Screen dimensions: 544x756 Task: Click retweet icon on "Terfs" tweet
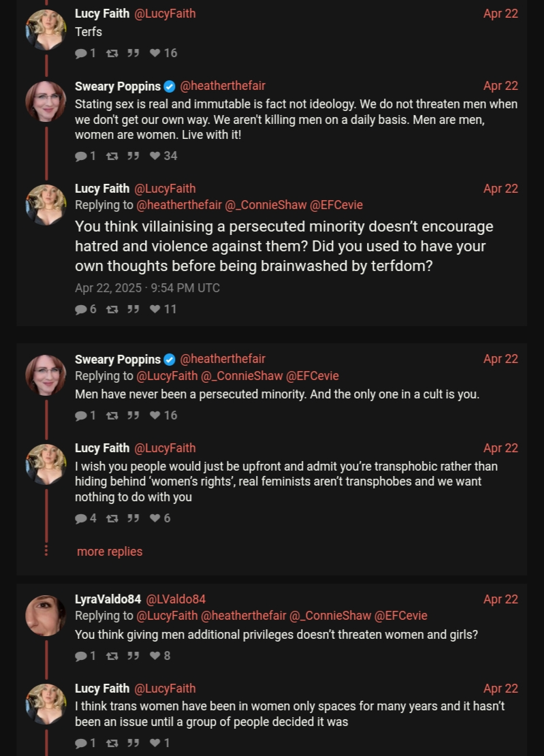click(112, 53)
